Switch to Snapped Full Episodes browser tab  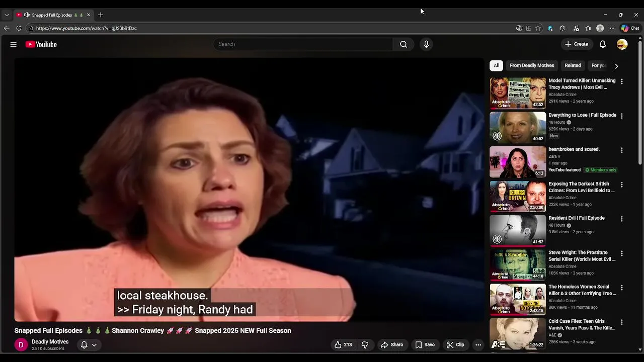click(53, 15)
